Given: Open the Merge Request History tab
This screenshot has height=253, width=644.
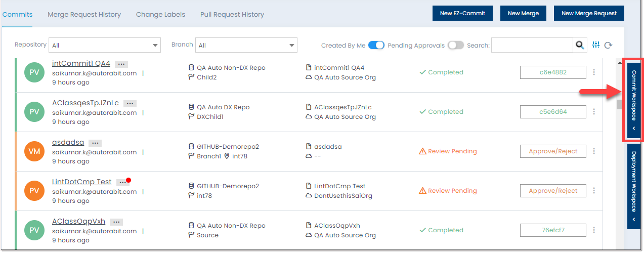Looking at the screenshot, I should pos(84,14).
